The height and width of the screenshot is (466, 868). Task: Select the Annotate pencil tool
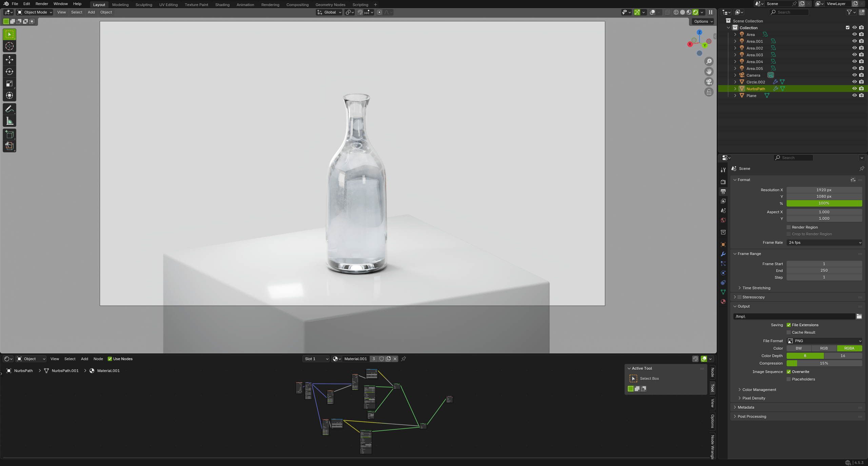9,109
